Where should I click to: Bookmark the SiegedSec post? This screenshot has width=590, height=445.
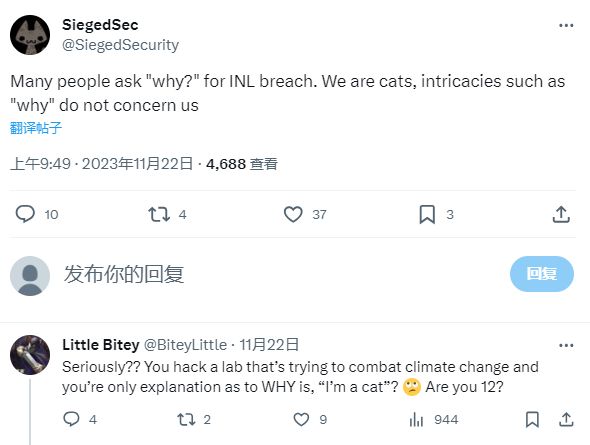click(427, 214)
